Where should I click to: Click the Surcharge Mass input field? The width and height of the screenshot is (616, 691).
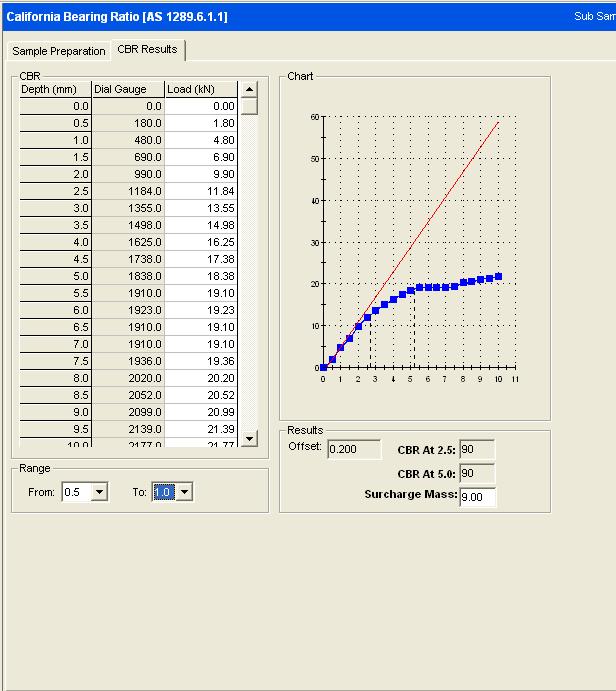pyautogui.click(x=477, y=496)
